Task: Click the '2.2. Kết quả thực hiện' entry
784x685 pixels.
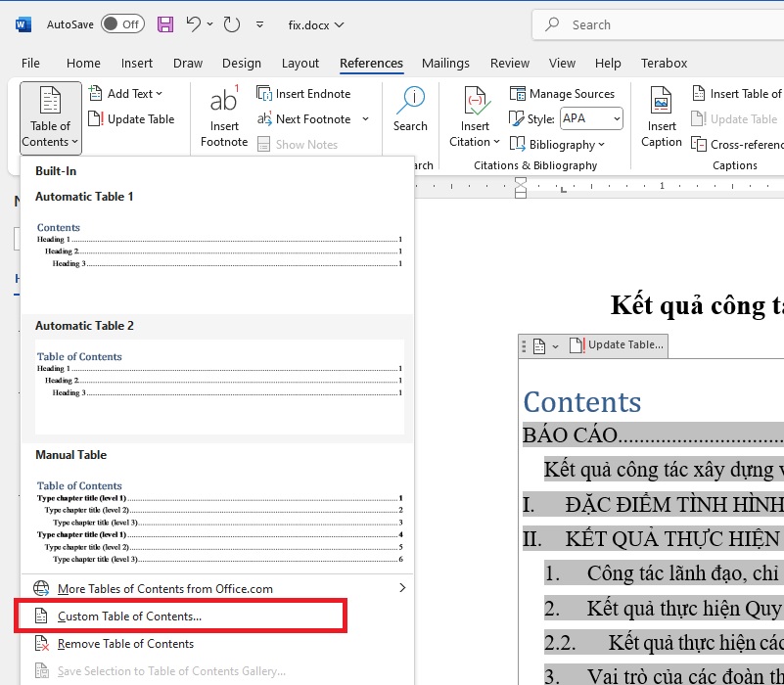Action: 664,643
